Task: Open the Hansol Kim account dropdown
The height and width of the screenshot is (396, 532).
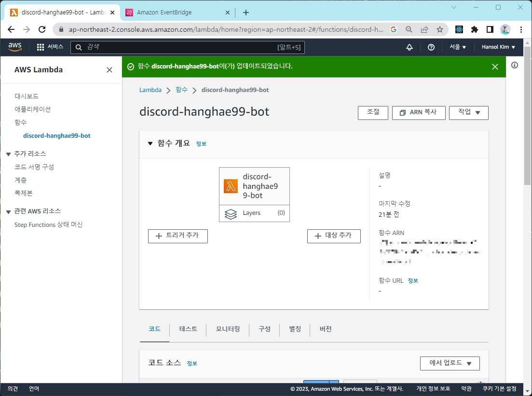Action: coord(498,47)
